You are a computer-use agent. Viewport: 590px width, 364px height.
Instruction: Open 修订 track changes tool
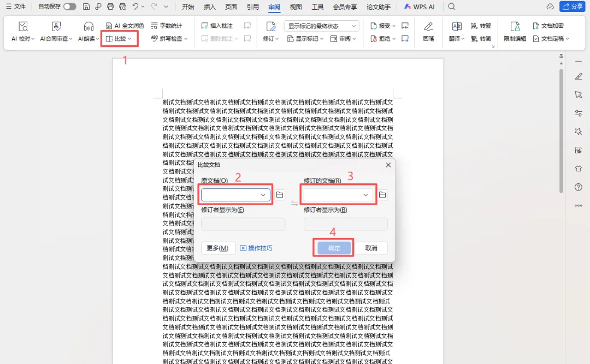pyautogui.click(x=271, y=32)
